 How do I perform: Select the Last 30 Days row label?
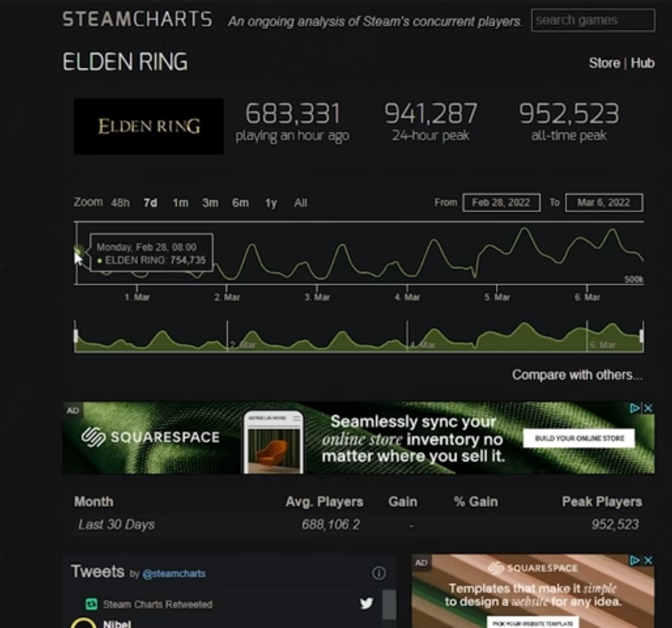pos(116,525)
